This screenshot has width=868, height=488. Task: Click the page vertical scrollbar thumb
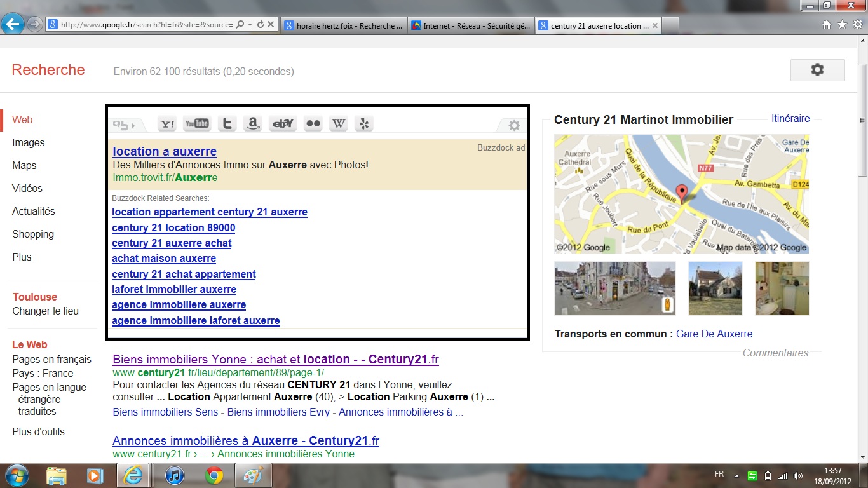click(862, 121)
